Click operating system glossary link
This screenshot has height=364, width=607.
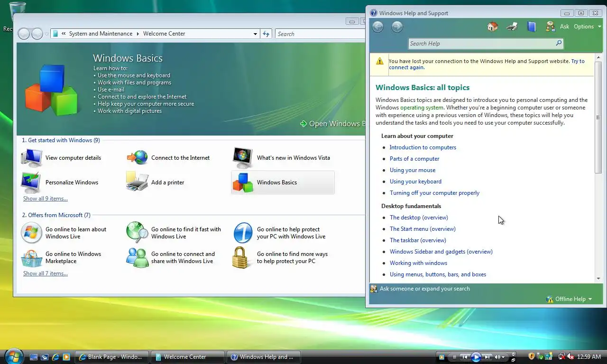[422, 108]
